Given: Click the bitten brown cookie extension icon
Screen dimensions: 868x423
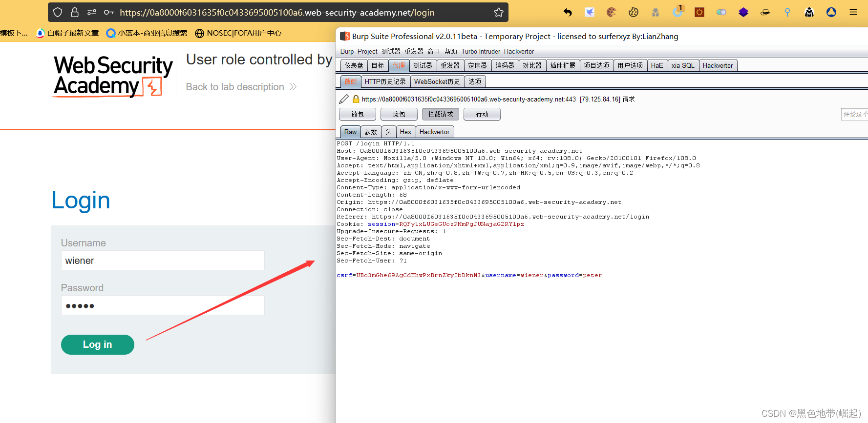Looking at the screenshot, I should (611, 13).
